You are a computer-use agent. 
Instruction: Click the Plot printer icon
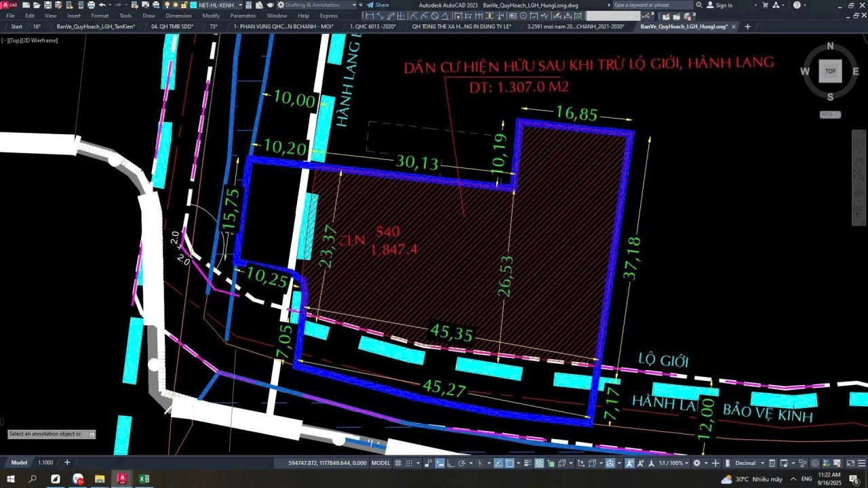[91, 5]
